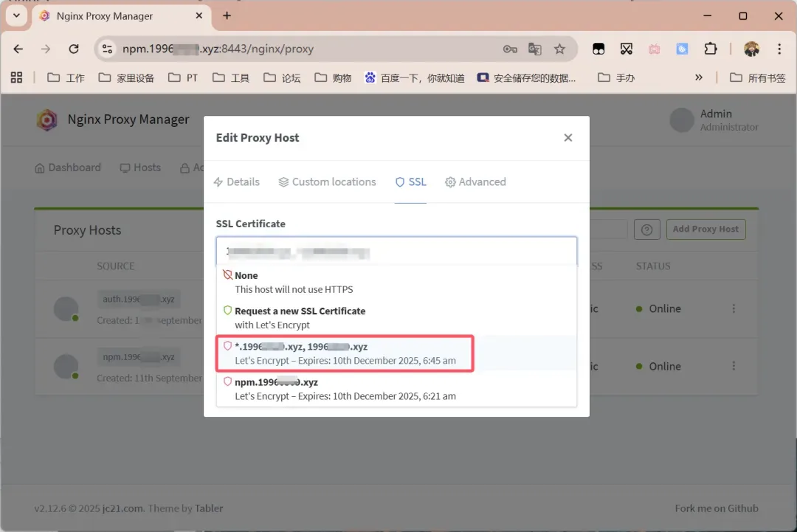Reload the page with the refresh icon
797x532 pixels.
pos(74,49)
